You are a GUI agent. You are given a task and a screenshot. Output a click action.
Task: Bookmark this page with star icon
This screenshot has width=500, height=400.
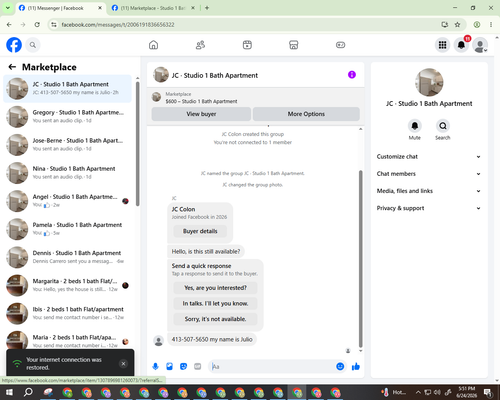pos(457,24)
